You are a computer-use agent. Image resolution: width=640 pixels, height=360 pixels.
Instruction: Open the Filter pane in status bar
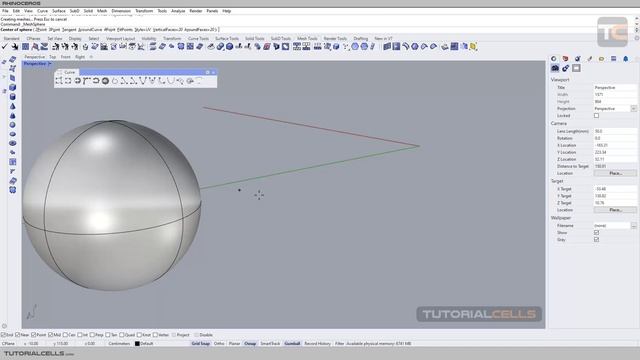click(x=340, y=344)
